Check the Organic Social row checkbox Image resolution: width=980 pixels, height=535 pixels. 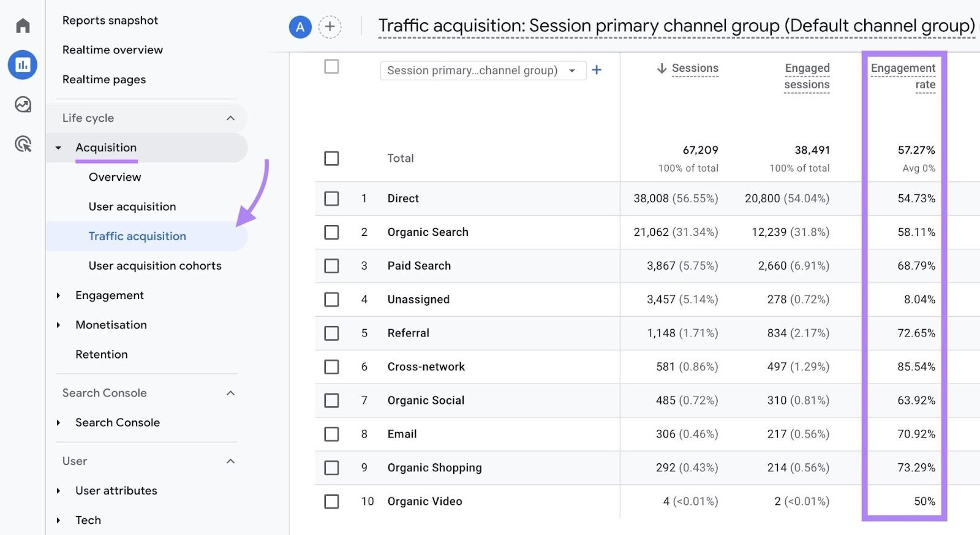pos(331,400)
